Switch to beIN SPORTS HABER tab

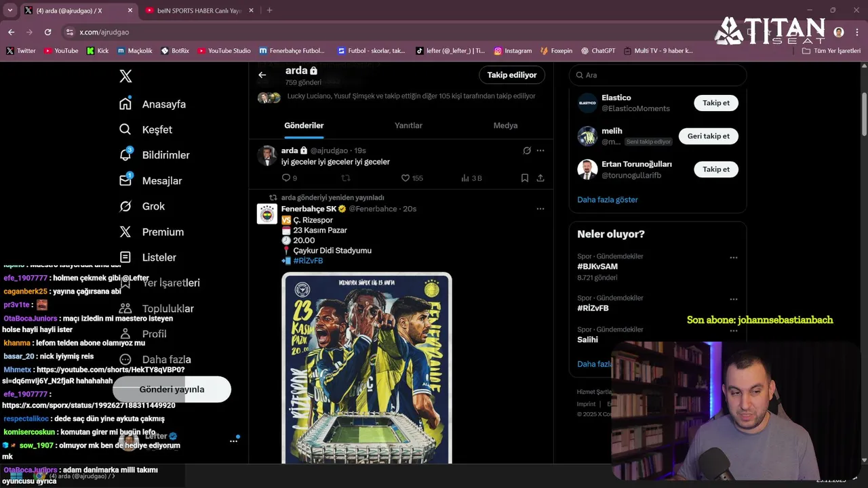tap(199, 11)
